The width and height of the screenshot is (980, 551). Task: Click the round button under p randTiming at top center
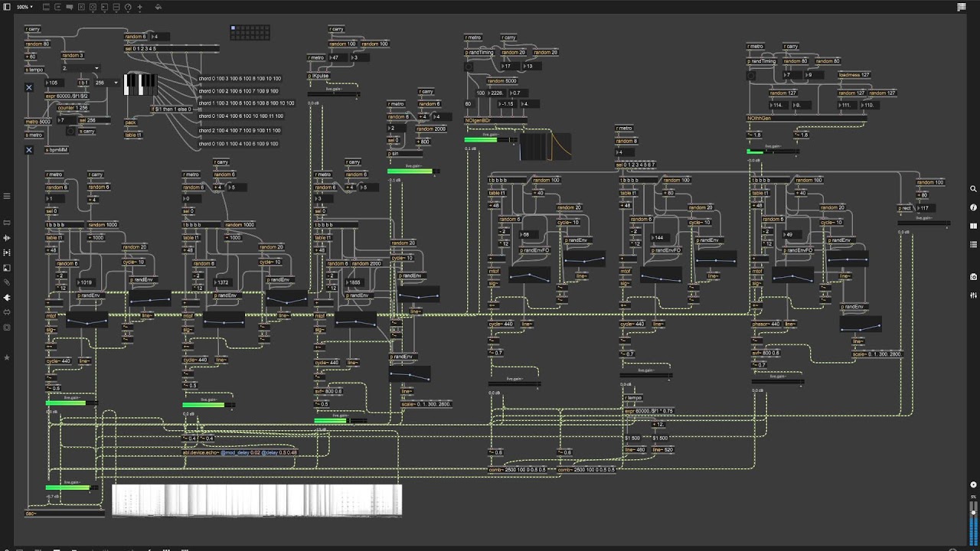pyautogui.click(x=469, y=67)
